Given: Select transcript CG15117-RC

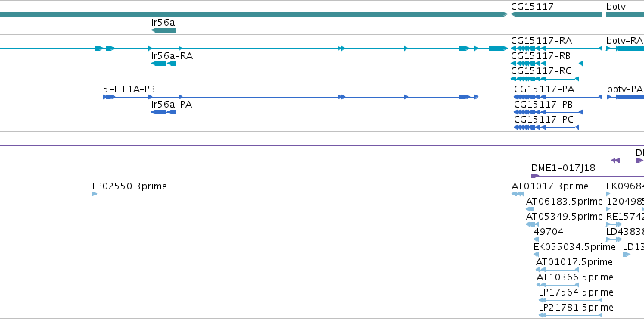Looking at the screenshot, I should pos(545,79).
